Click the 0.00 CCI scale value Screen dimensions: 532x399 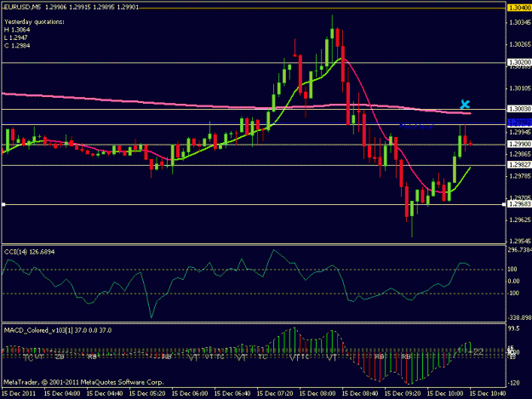pyautogui.click(x=513, y=281)
